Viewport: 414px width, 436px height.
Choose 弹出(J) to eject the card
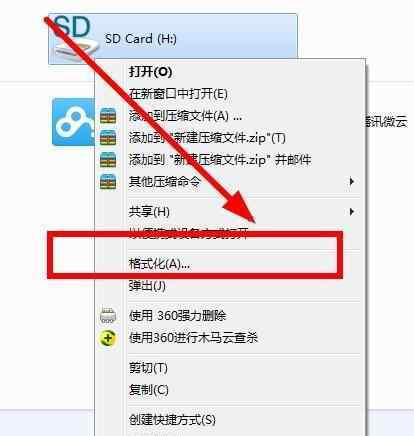point(147,286)
